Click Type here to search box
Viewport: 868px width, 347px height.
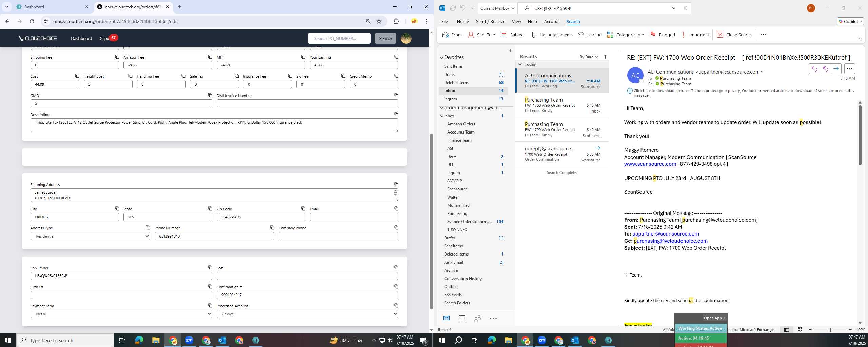(x=65, y=340)
